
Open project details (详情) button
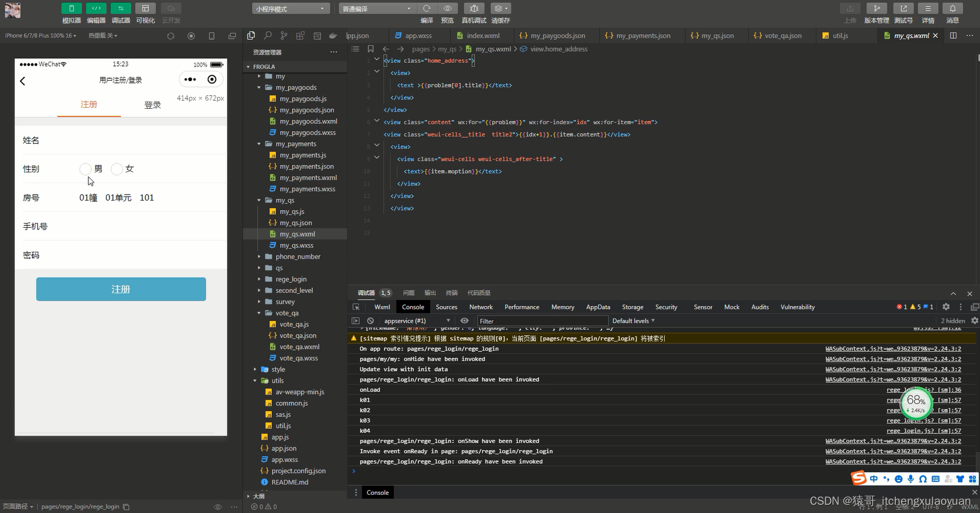(x=928, y=8)
